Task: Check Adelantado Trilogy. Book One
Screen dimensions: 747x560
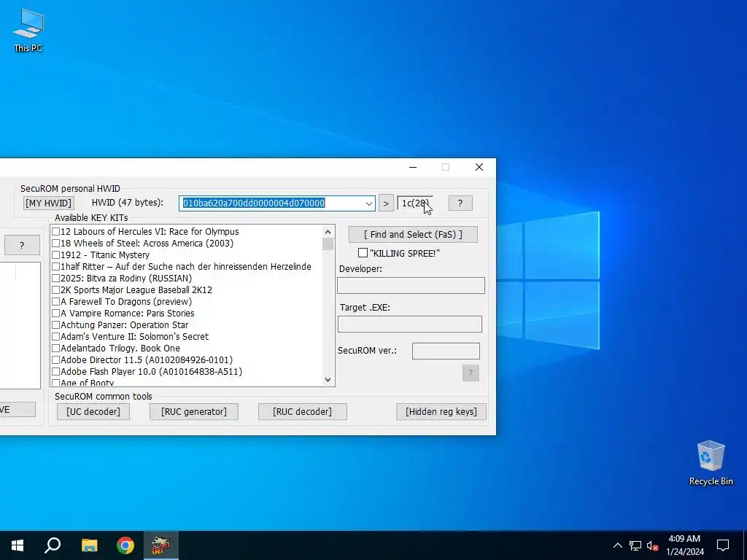Action: coord(55,349)
